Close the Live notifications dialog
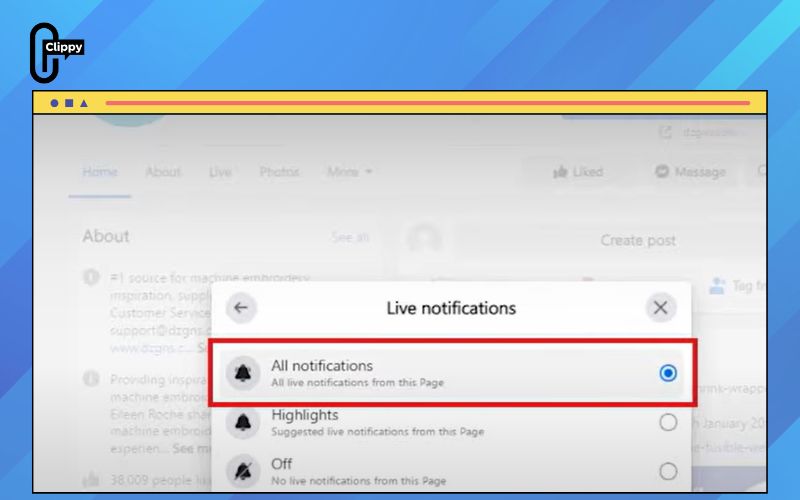The width and height of the screenshot is (800, 500). [660, 308]
